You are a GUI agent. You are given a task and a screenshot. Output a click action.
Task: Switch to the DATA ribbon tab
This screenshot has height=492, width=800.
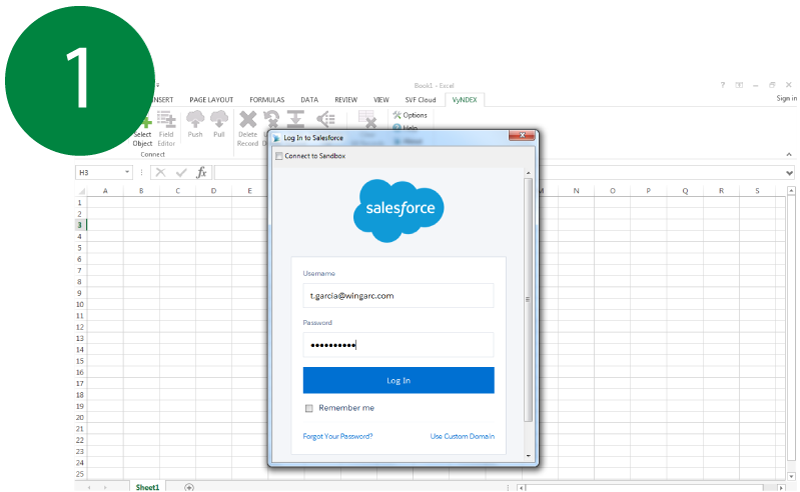pyautogui.click(x=309, y=100)
